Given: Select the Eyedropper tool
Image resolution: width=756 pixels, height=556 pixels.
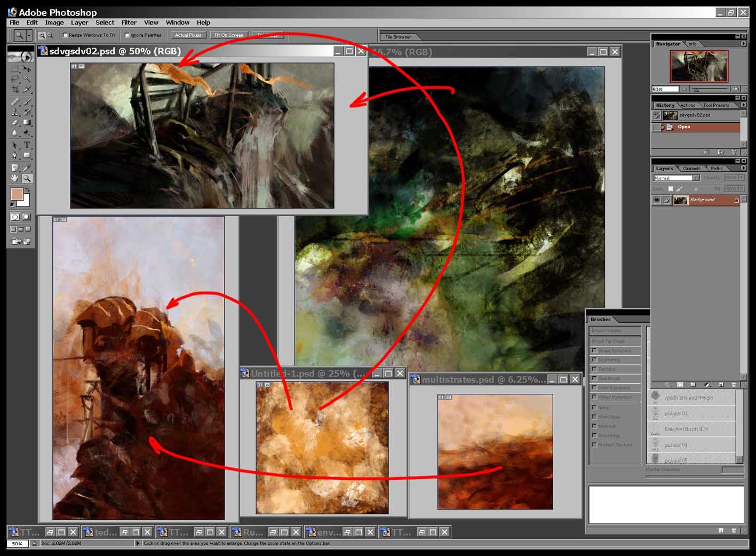Looking at the screenshot, I should click(27, 168).
